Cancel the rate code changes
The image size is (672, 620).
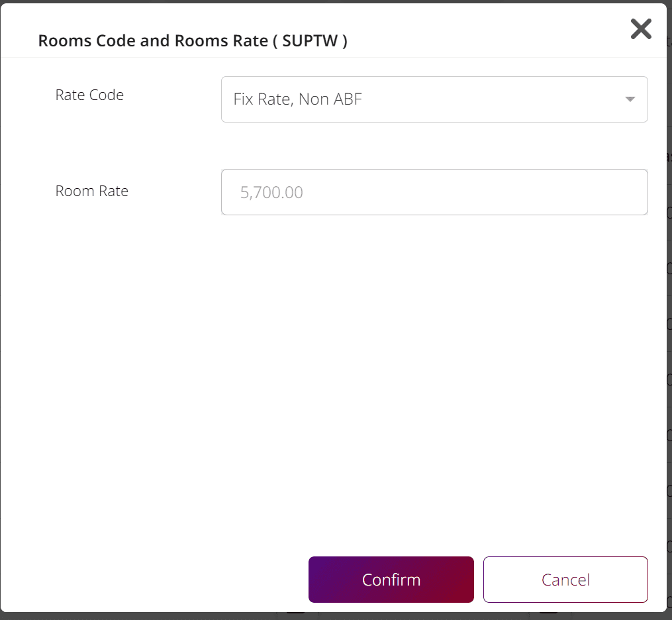(565, 580)
